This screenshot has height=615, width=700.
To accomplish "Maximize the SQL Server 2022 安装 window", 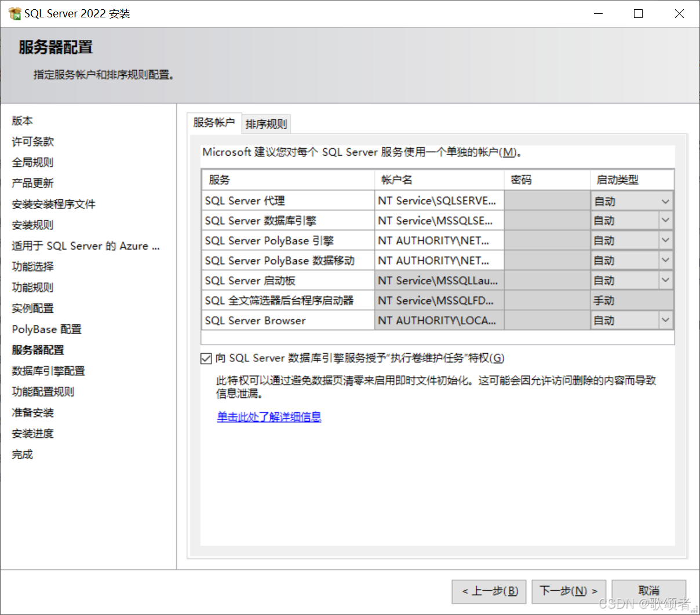I will tap(638, 13).
